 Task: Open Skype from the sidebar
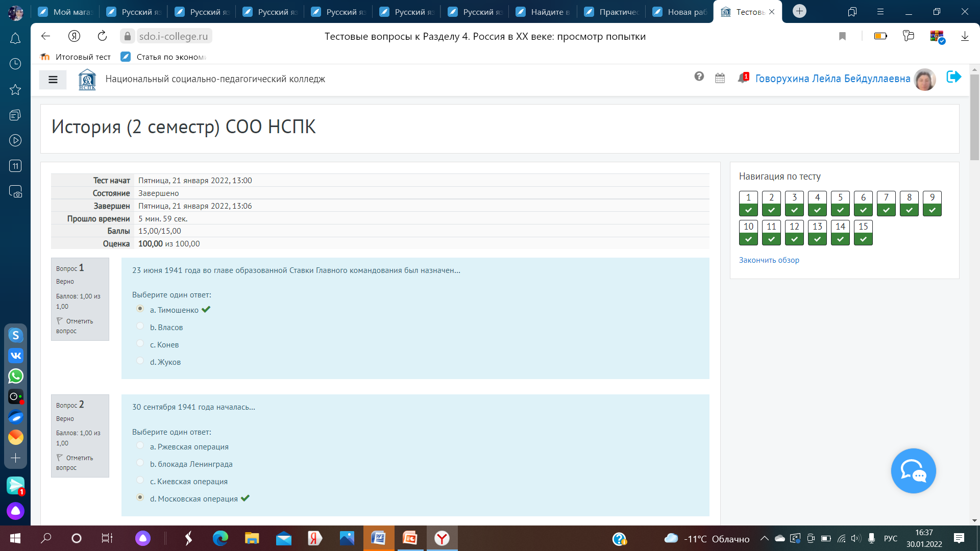coord(15,335)
